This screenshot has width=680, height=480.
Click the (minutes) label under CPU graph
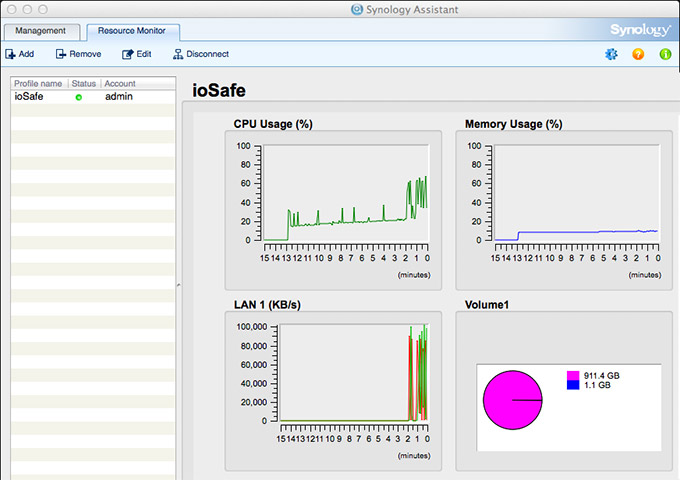(x=414, y=275)
